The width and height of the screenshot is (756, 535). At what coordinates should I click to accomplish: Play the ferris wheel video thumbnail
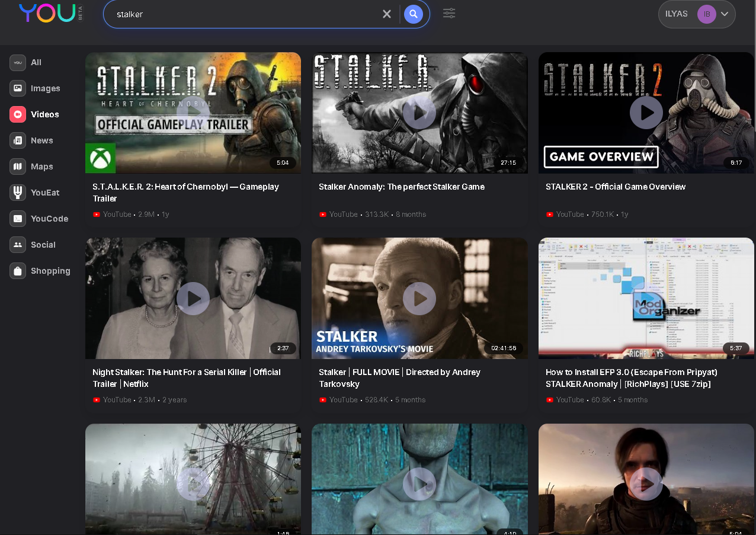pos(193,483)
